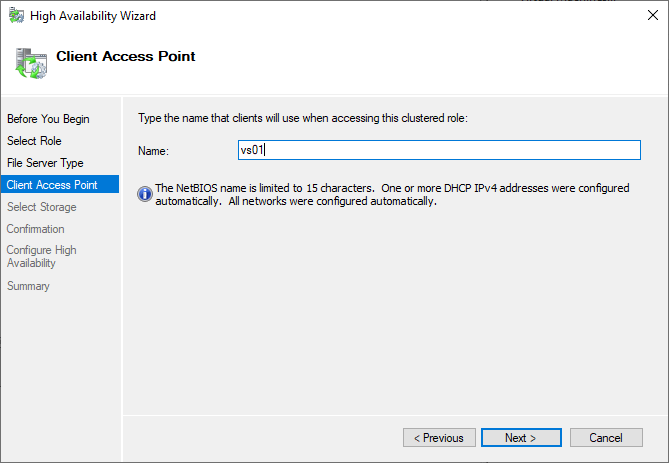Select the Configure High Availability step
The width and height of the screenshot is (669, 463).
(41, 257)
